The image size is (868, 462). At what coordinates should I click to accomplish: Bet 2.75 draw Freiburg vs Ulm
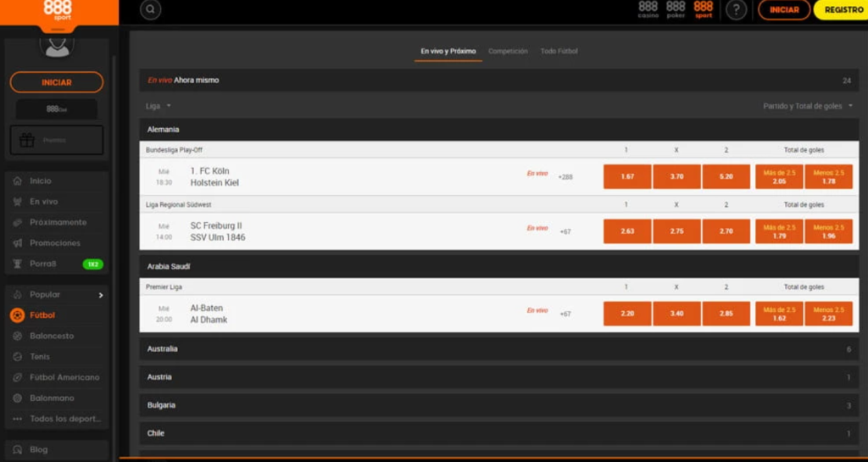tap(676, 231)
